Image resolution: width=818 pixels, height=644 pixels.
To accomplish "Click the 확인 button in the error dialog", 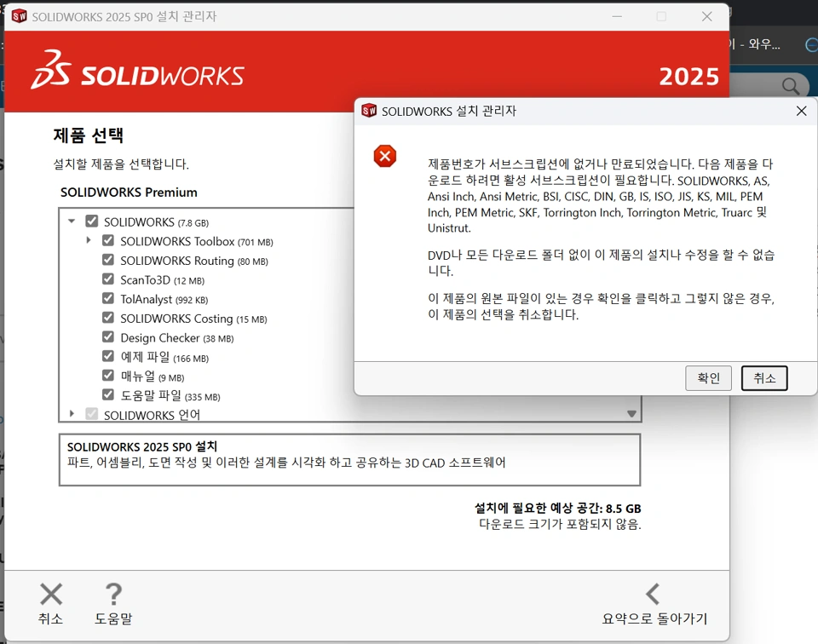I will [x=708, y=378].
